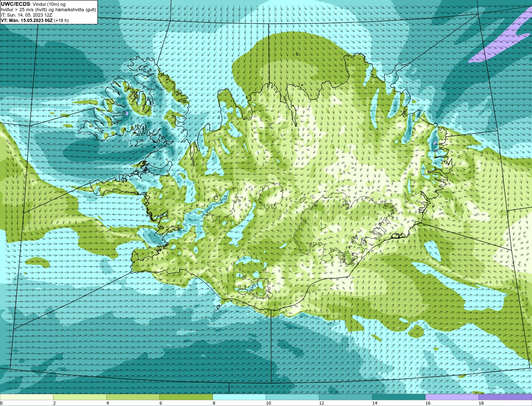
Task: Click the dark teal 14–16 m/s legend swatch
Action: click(x=399, y=397)
